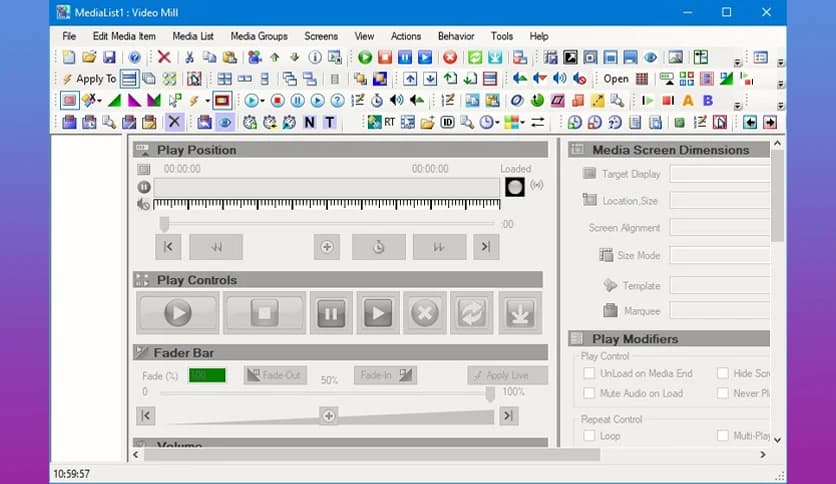Toggle the eye icon in top toolbar row
Image resolution: width=836 pixels, height=484 pixels.
[650, 57]
